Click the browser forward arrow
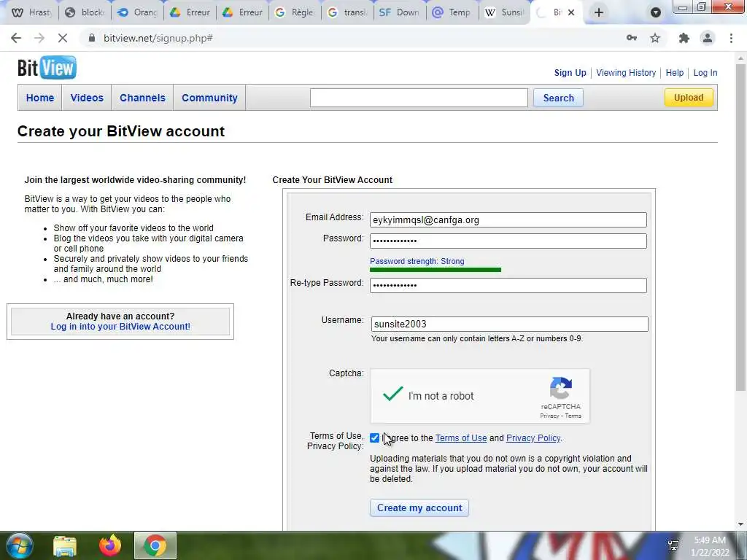Screen dimensions: 747x560 point(39,38)
